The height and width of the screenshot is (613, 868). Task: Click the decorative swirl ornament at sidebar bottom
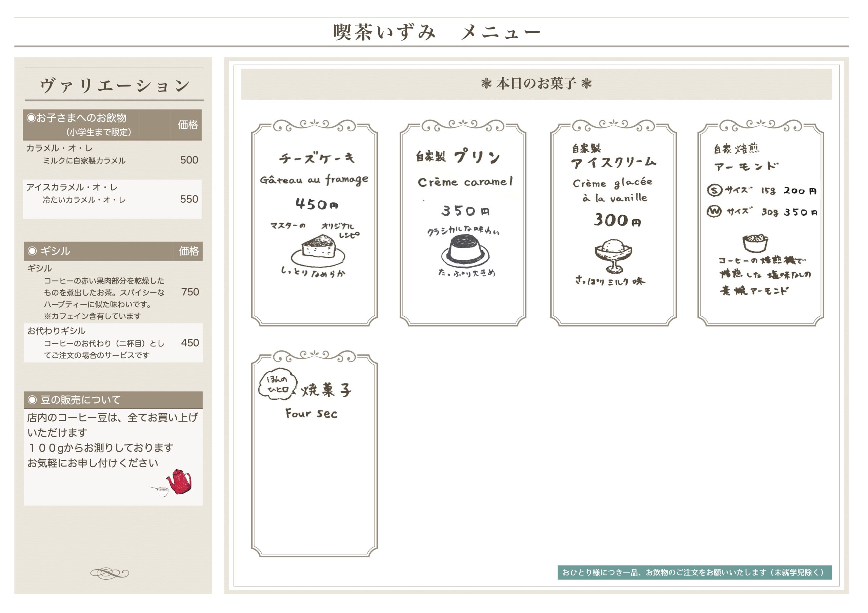point(110,573)
